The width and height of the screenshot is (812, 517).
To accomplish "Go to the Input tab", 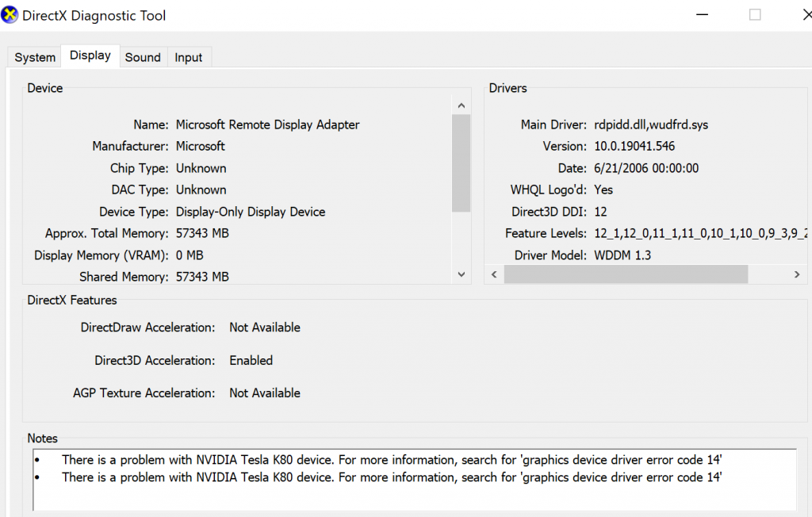I will click(189, 57).
